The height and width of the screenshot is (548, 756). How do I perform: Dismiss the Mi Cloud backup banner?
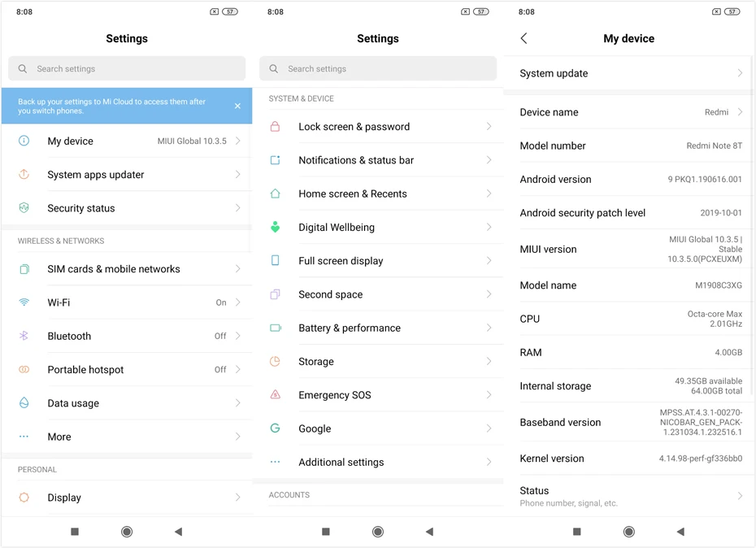[237, 107]
